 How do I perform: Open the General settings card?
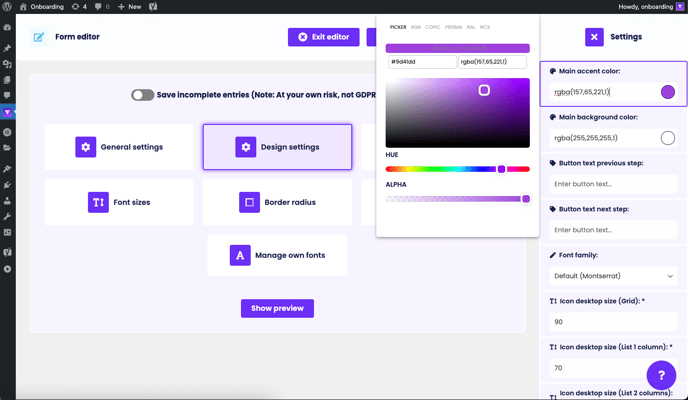coord(119,147)
